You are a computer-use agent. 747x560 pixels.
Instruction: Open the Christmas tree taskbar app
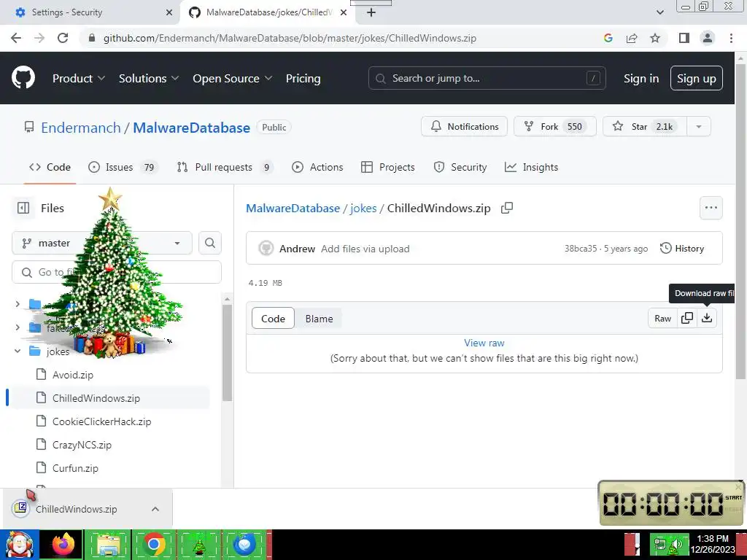[x=199, y=544]
